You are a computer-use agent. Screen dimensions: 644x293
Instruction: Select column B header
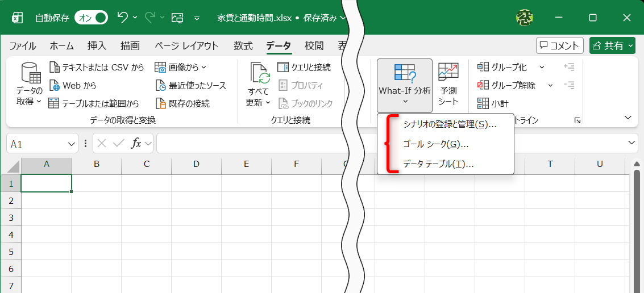[97, 164]
